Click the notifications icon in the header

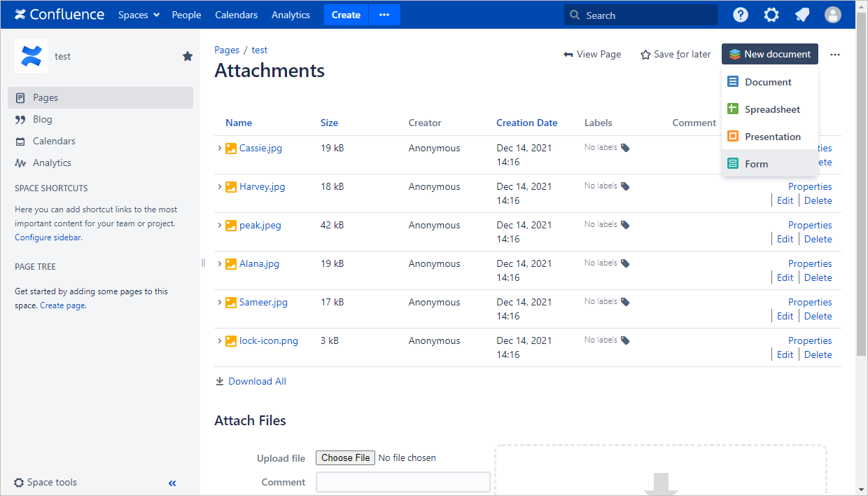[802, 15]
